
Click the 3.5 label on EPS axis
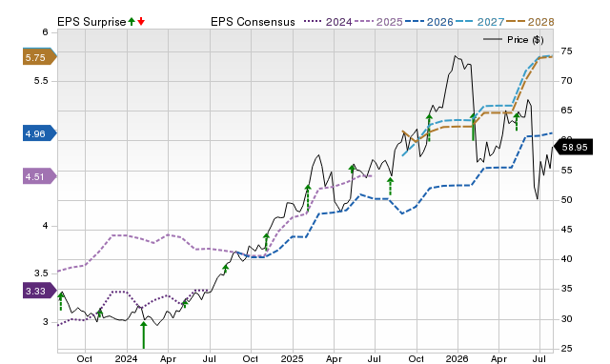click(41, 273)
